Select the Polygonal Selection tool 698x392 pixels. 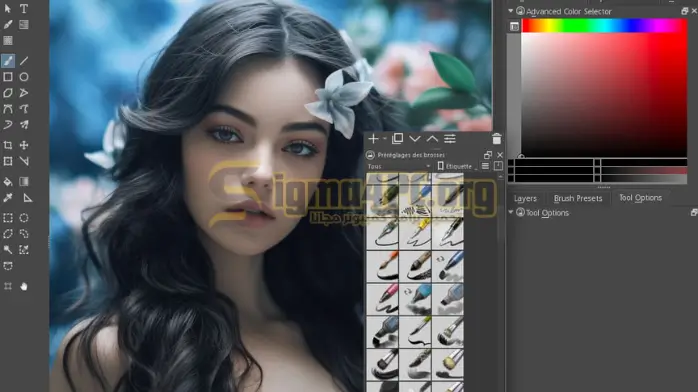coord(8,234)
